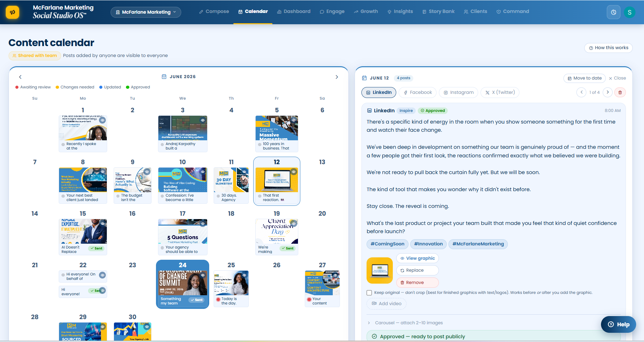This screenshot has height=342, width=644.
Task: Select the Facebook platform tab
Action: pyautogui.click(x=418, y=92)
